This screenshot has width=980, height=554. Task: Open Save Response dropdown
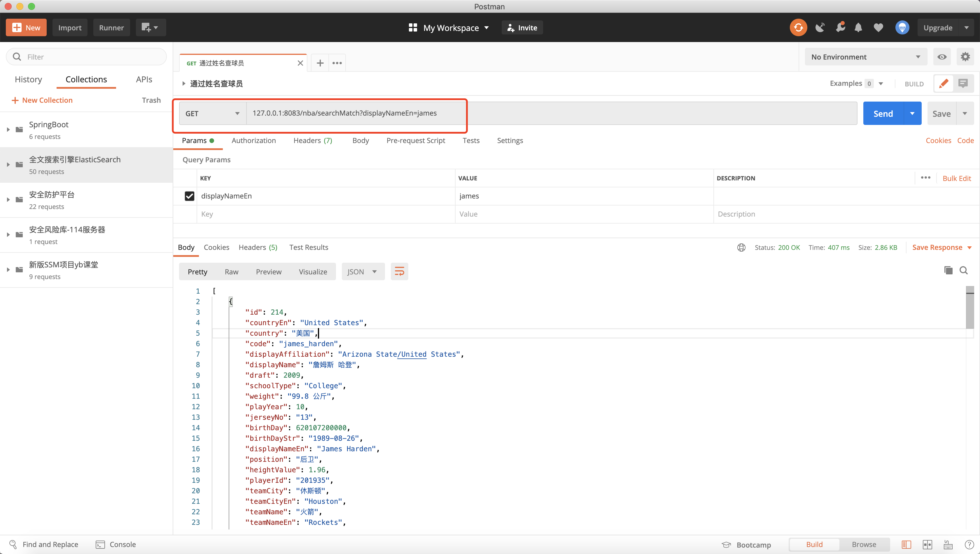[942, 248]
